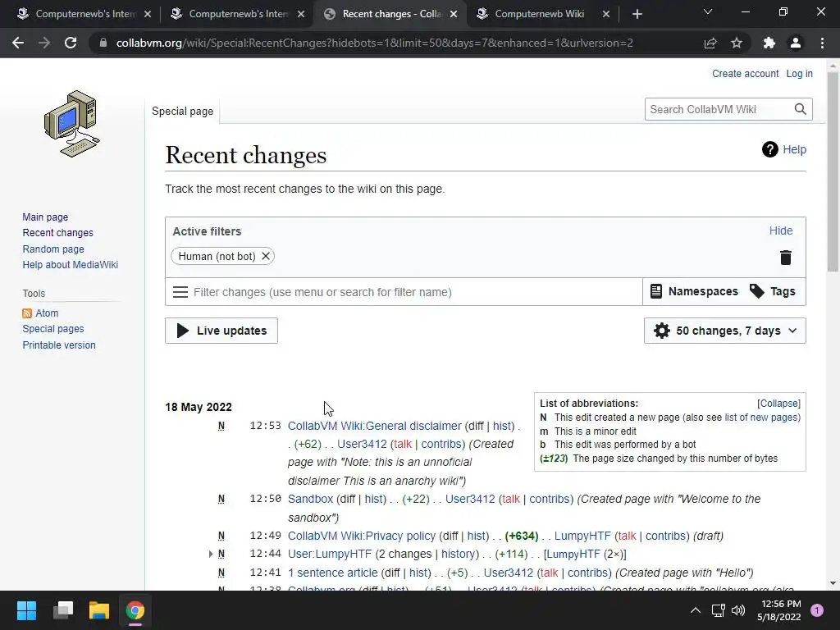Open Chrome three-dot menu
This screenshot has width=840, height=630.
tap(822, 43)
